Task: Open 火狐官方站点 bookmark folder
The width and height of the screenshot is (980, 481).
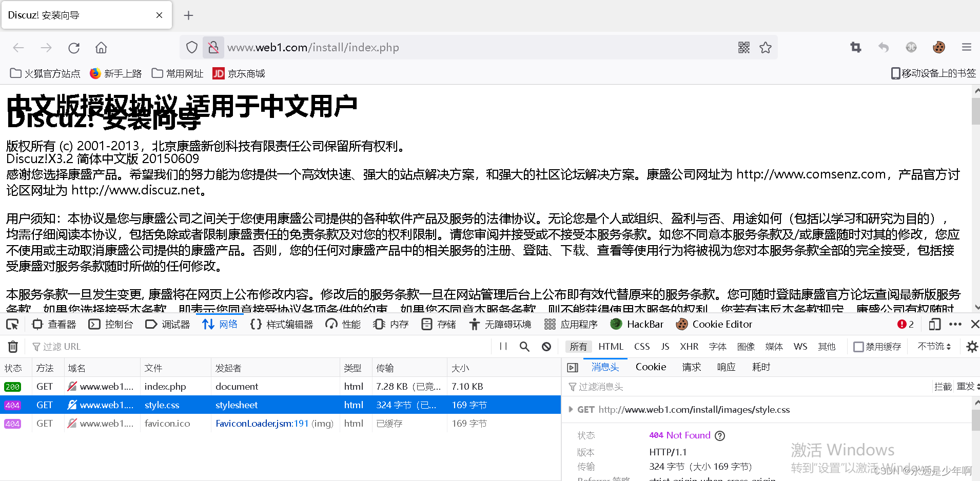Action: pyautogui.click(x=45, y=73)
